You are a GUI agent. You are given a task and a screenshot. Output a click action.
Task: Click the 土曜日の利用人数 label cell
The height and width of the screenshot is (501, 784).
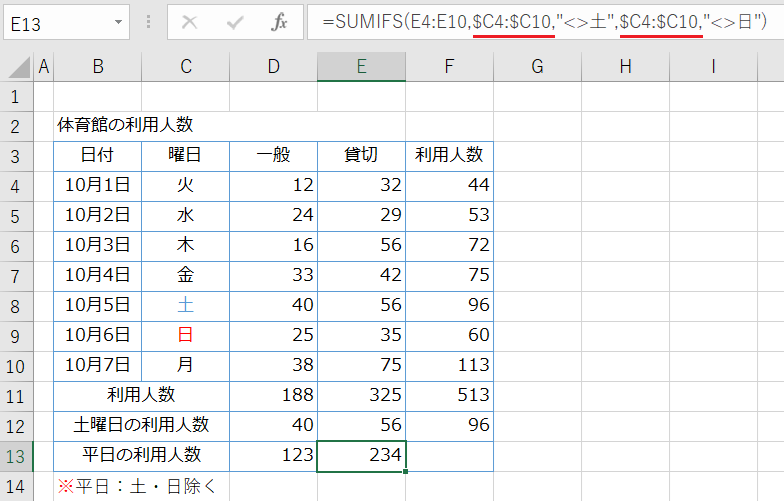click(x=142, y=426)
